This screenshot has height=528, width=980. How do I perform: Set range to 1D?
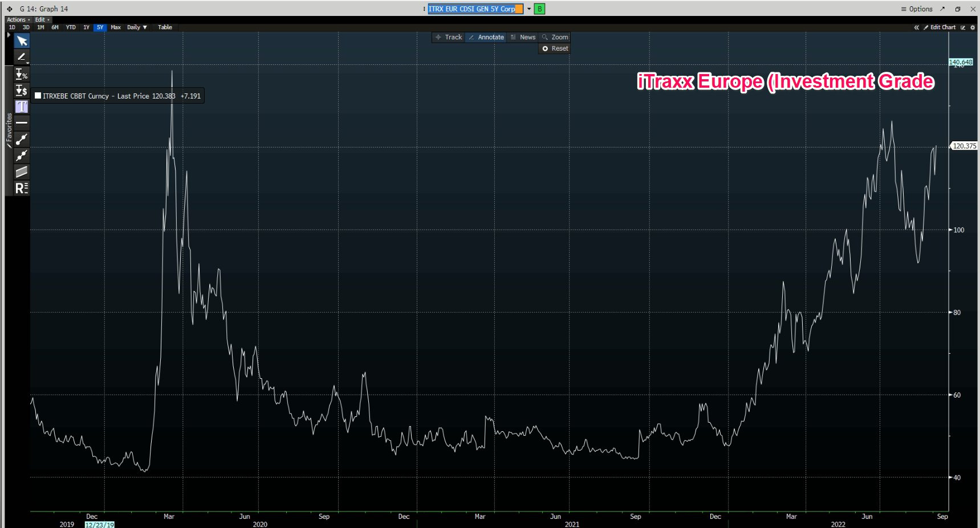click(12, 27)
